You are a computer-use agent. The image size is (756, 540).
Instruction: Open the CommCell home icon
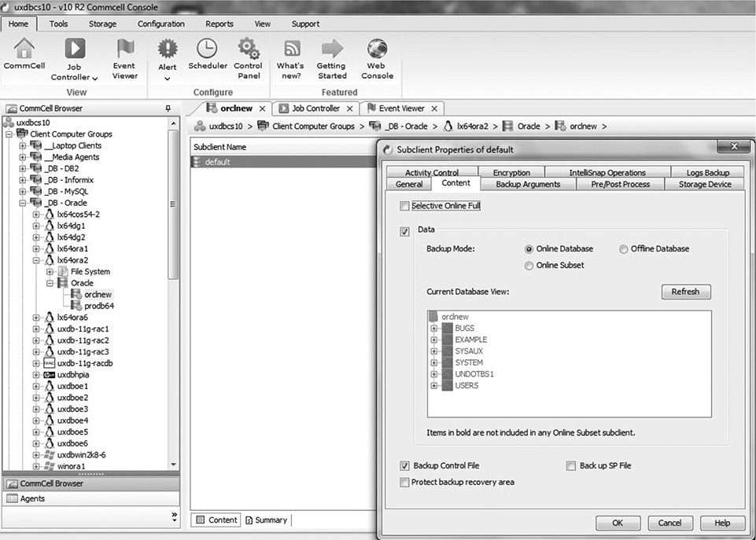pos(24,48)
